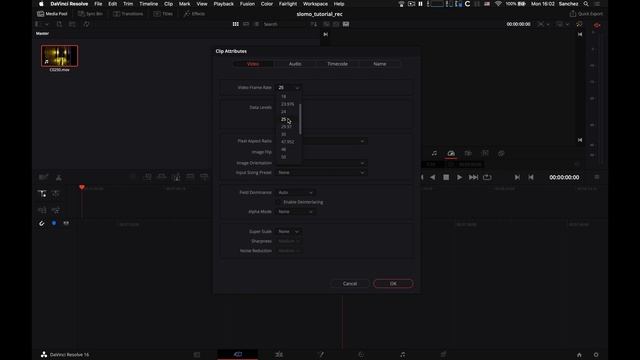Open the Fairlight menu
Viewport: 640px width, 360px height.
(x=288, y=4)
